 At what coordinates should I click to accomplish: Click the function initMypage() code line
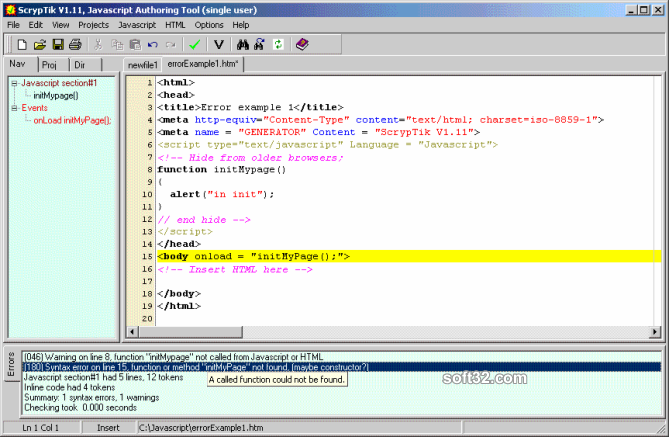221,170
